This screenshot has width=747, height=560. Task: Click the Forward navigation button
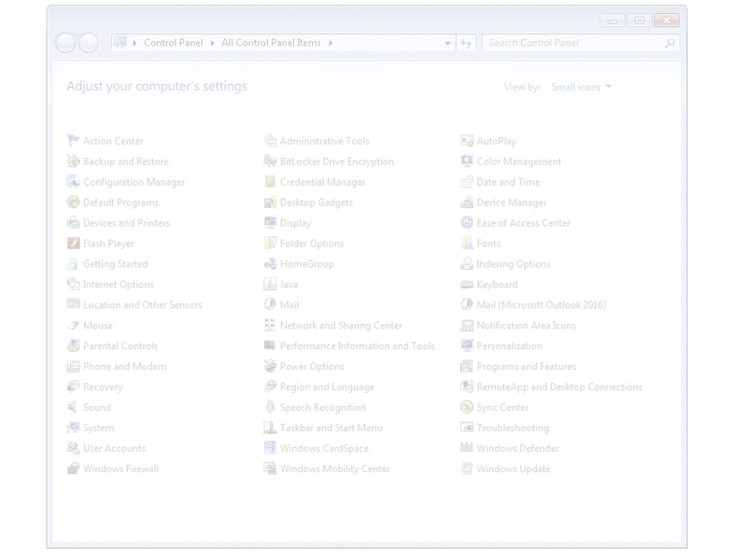[x=89, y=43]
